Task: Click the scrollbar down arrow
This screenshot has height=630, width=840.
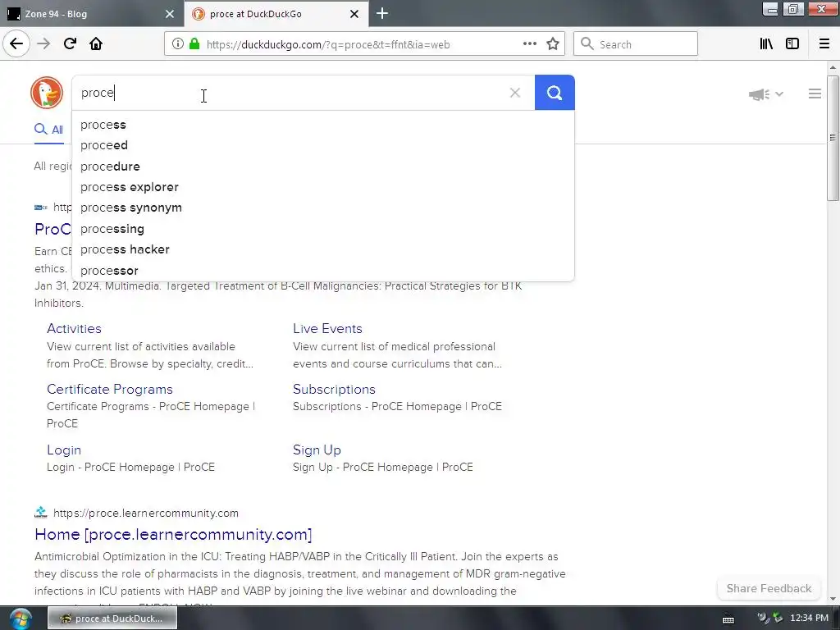Action: click(833, 599)
